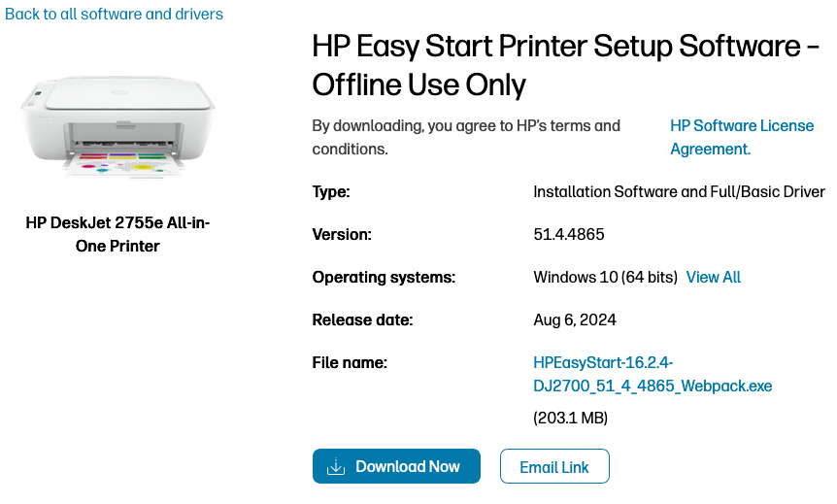View All supported operating systems
The height and width of the screenshot is (504, 837).
713,278
